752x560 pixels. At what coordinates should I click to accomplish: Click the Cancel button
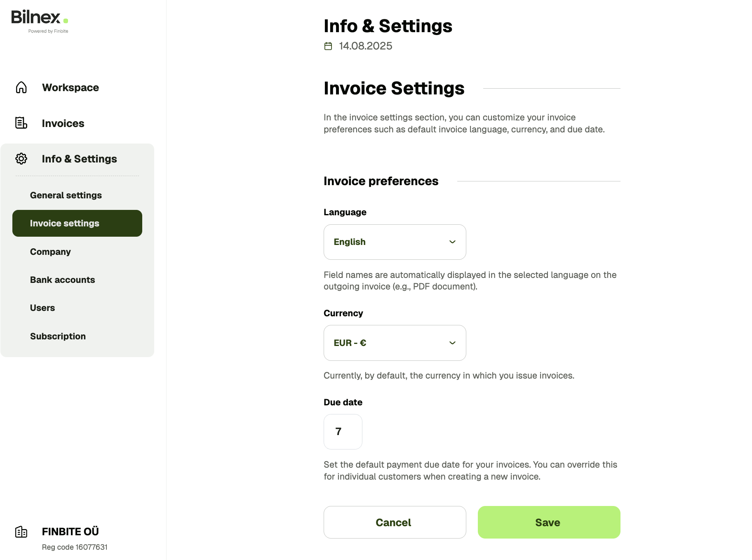point(395,522)
